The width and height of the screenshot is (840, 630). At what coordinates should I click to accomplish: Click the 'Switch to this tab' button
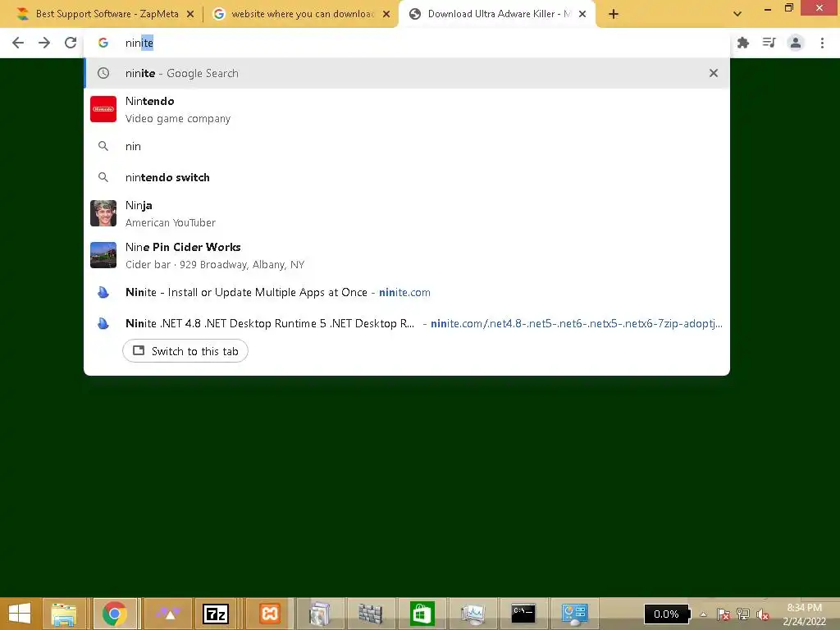185,351
